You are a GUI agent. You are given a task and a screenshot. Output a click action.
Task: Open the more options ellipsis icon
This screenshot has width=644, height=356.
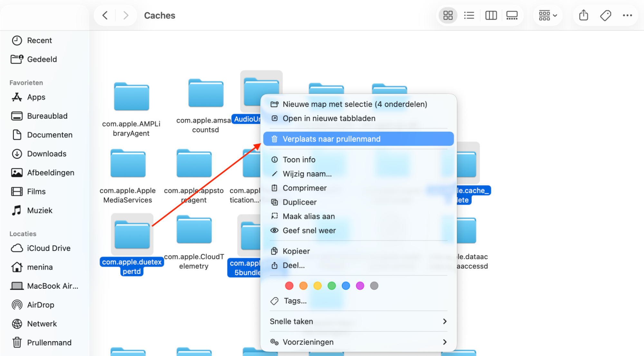[627, 15]
